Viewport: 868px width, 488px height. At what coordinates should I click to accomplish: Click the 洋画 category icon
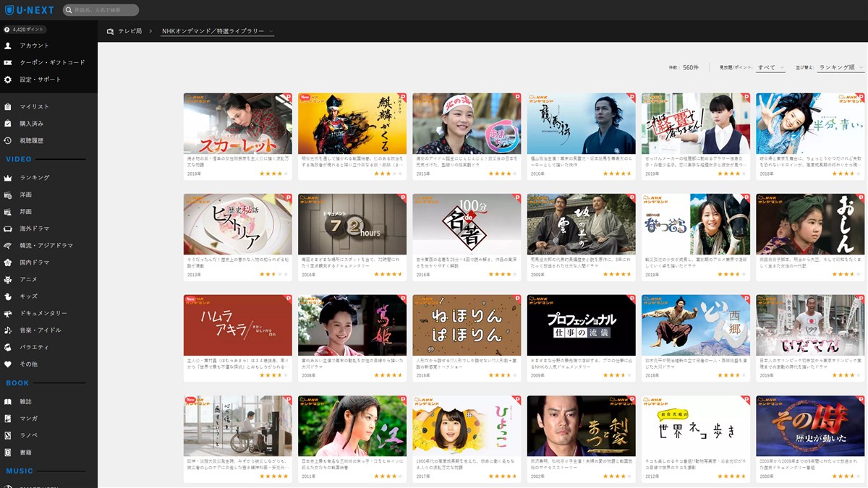pyautogui.click(x=8, y=194)
